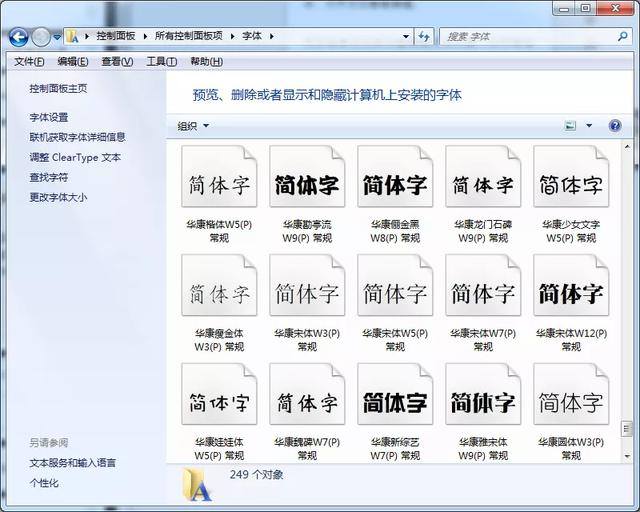Maximize the Fonts window
640x512 pixels.
[x=585, y=8]
